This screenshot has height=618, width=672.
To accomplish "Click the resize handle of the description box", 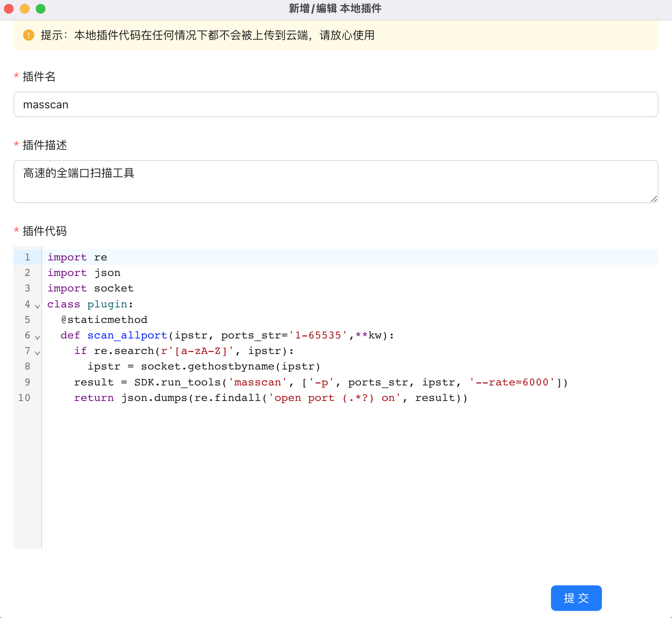I will (654, 199).
